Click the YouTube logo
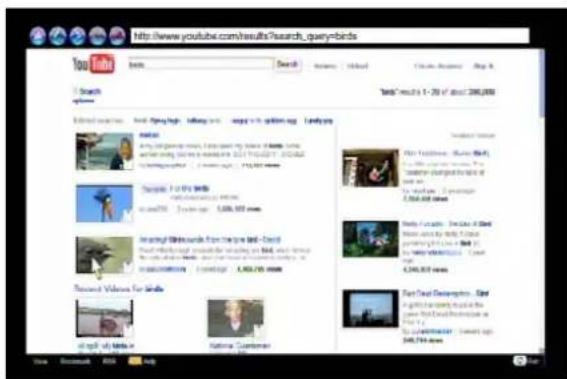This screenshot has height=379, width=567. pos(94,64)
